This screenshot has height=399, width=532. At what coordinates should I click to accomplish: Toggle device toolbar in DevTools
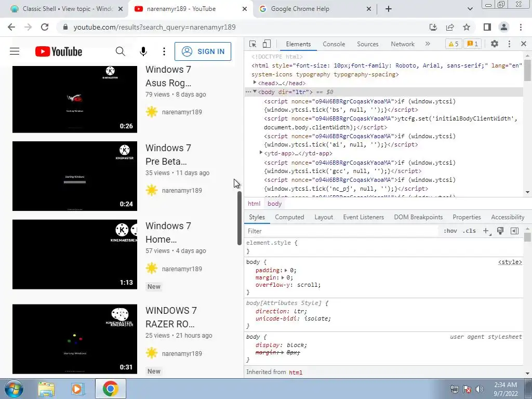point(267,44)
